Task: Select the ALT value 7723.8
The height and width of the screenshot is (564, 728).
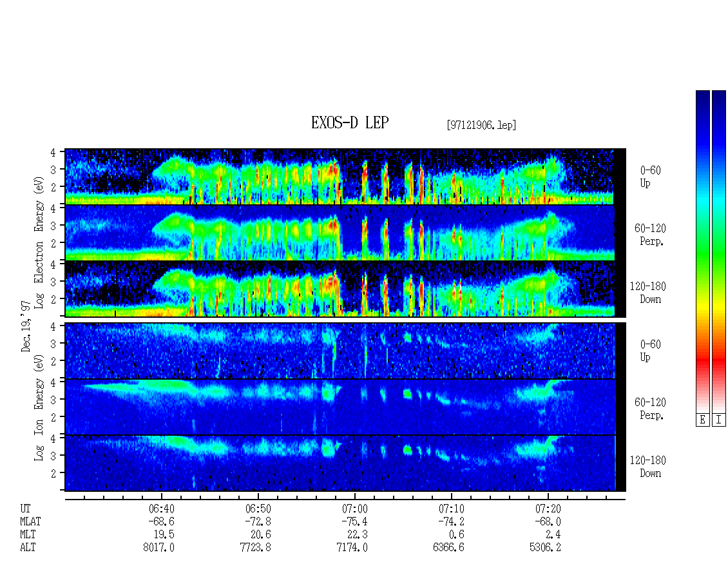Action: 255,548
